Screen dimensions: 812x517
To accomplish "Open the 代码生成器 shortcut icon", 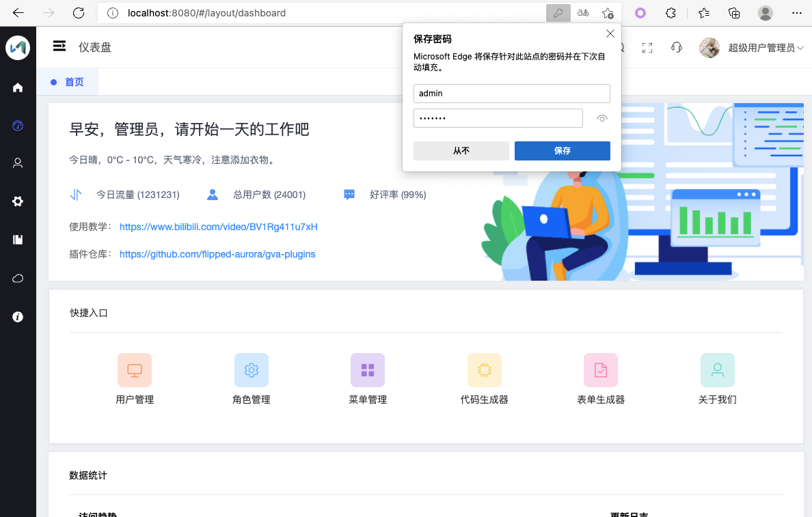I will (484, 370).
